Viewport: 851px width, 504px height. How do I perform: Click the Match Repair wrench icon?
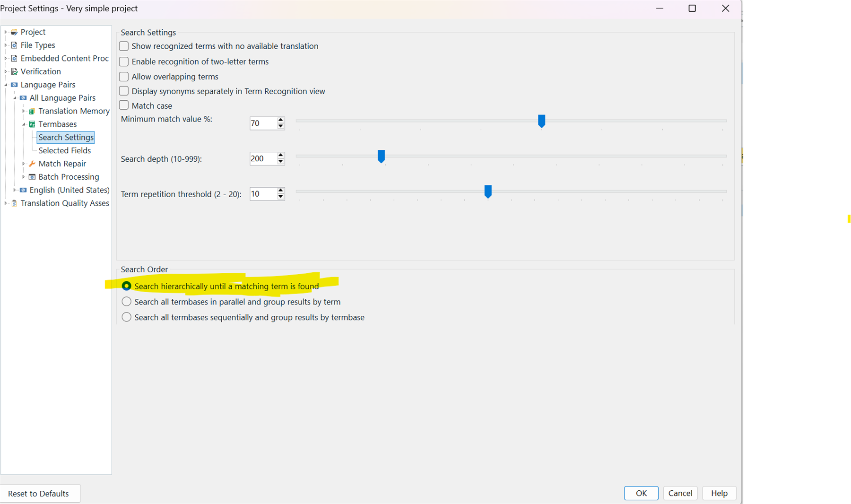click(31, 163)
